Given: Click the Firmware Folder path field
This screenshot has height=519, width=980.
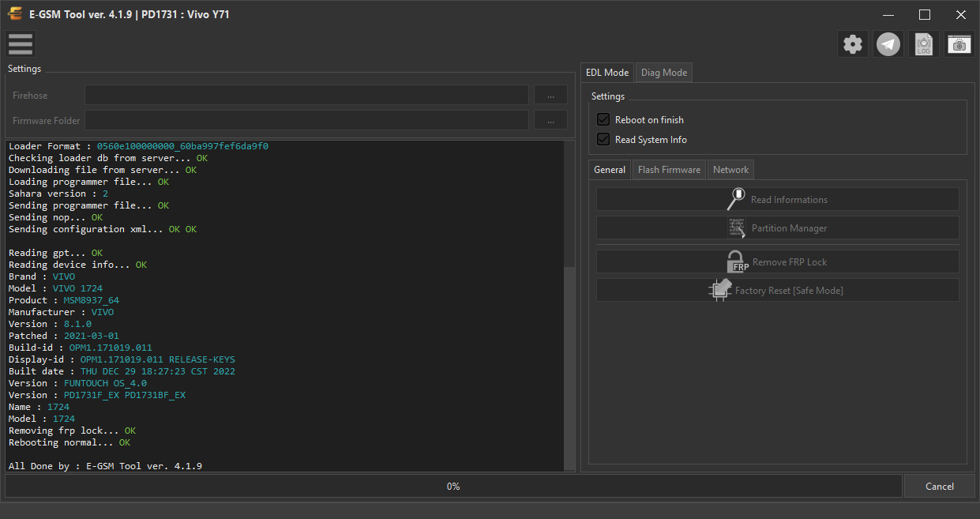Looking at the screenshot, I should [307, 120].
